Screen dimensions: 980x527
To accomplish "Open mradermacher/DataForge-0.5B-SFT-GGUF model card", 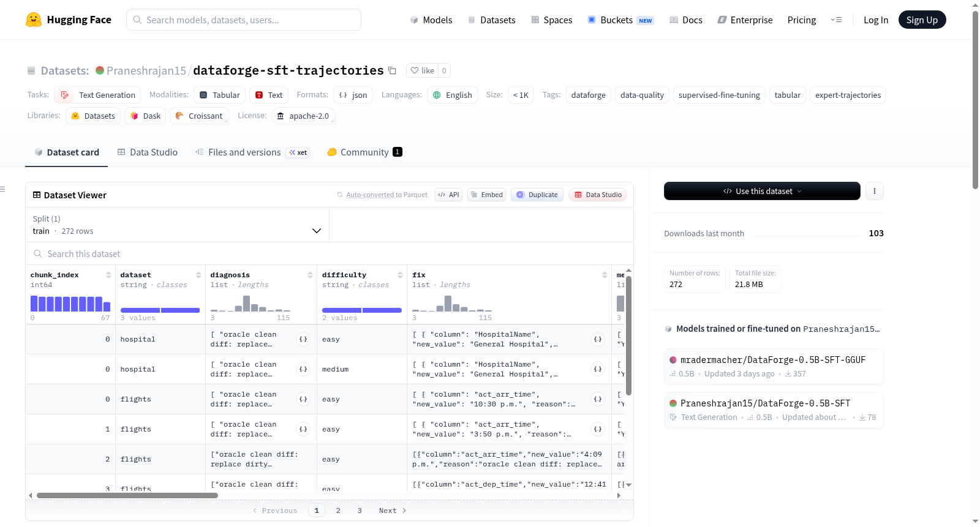I will pyautogui.click(x=774, y=366).
